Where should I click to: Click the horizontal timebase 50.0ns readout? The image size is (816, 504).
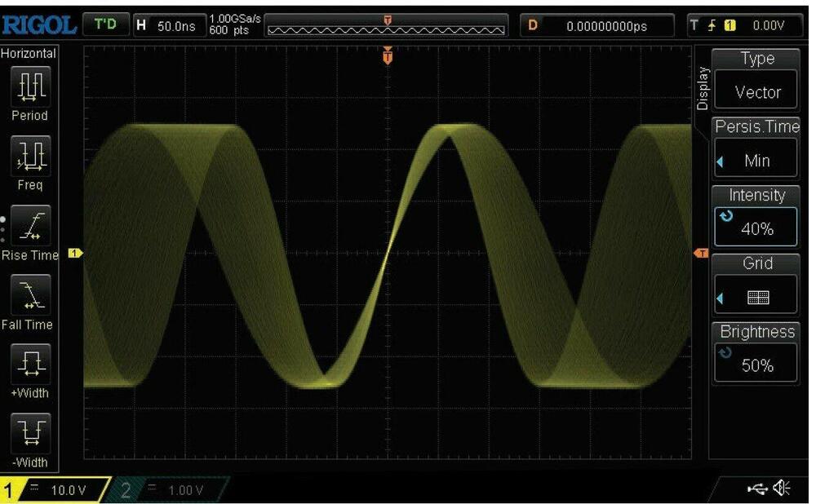168,25
